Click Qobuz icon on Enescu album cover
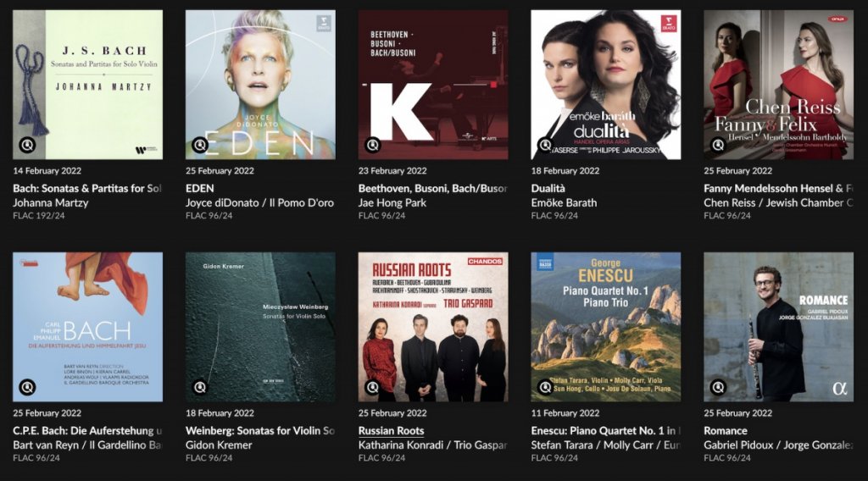 pos(545,387)
